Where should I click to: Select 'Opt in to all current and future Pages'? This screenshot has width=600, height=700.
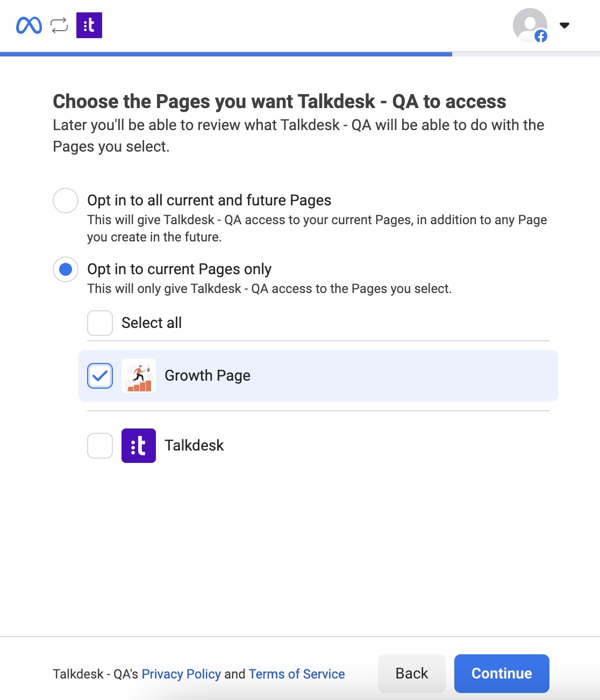(66, 201)
